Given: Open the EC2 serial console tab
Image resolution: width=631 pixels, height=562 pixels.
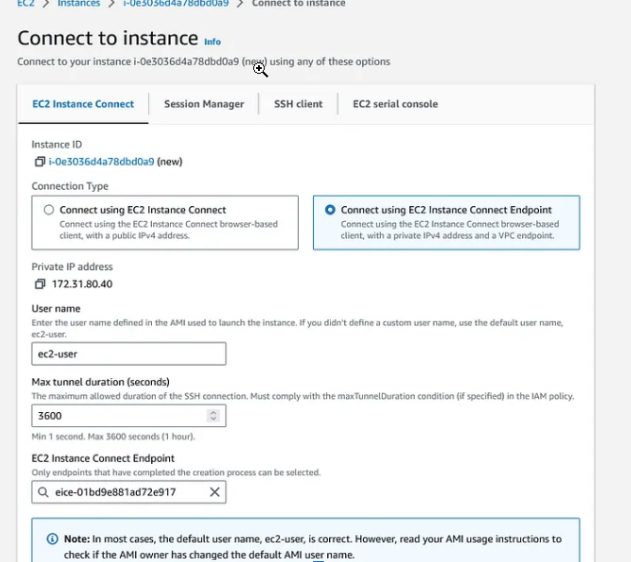Looking at the screenshot, I should [395, 104].
